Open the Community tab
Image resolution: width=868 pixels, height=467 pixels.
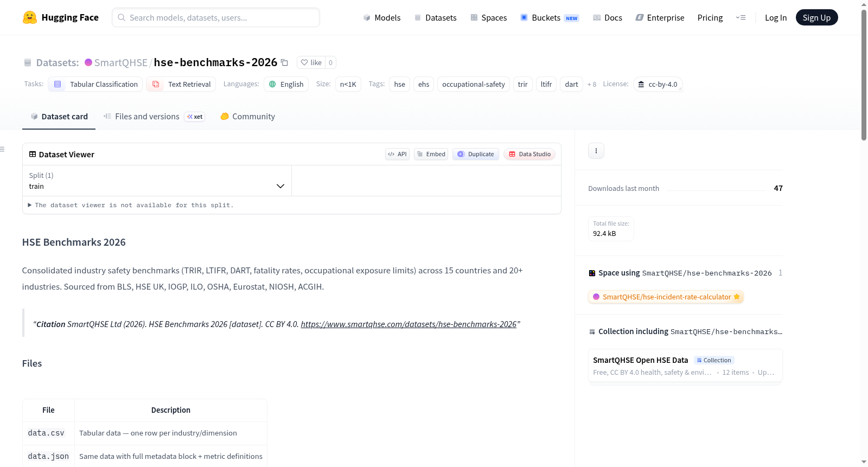[x=247, y=117]
